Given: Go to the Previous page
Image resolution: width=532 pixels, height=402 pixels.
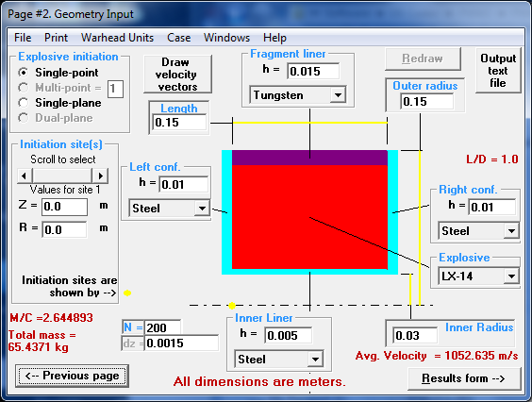Looking at the screenshot, I should click(72, 376).
